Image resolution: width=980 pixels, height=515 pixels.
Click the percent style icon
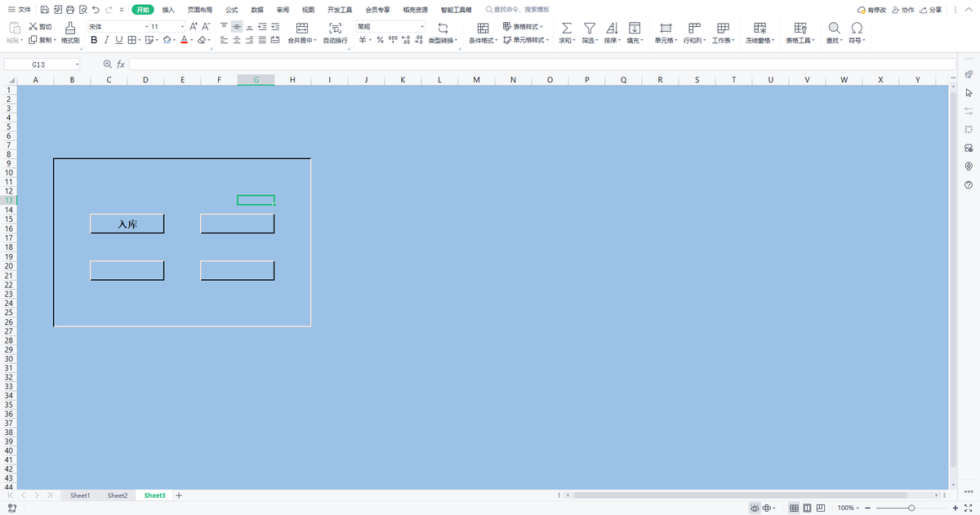(380, 40)
